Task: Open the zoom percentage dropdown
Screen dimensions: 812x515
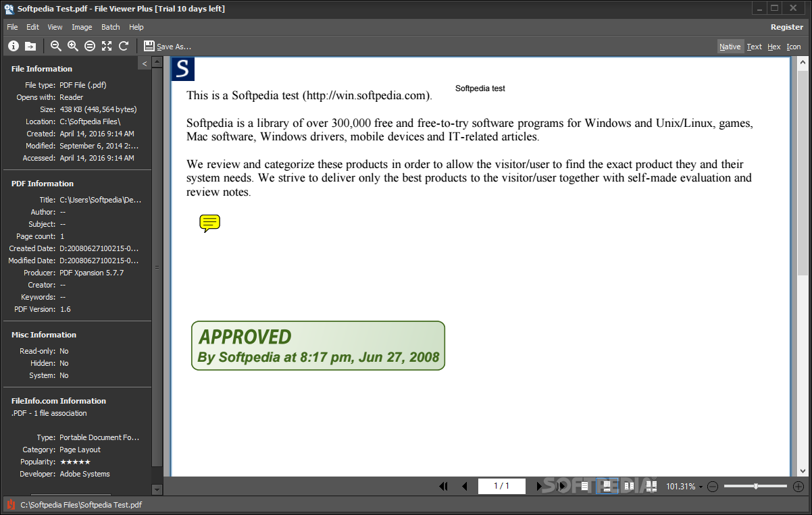Action: 701,487
